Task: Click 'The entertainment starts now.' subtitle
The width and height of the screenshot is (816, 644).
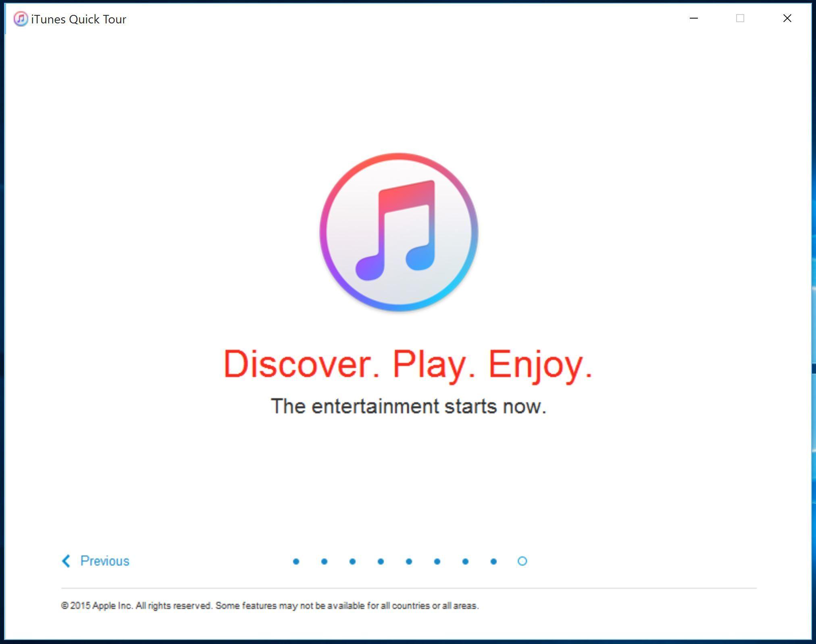Action: (x=408, y=406)
